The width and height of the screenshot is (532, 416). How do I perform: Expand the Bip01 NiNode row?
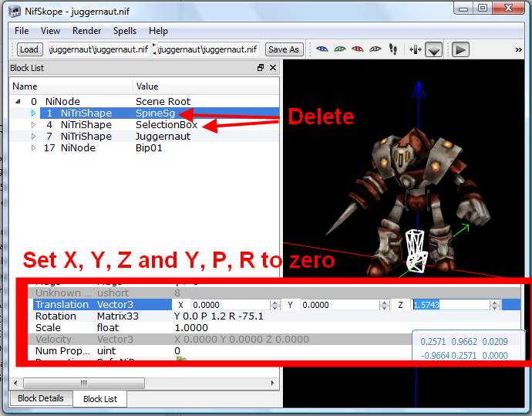pyautogui.click(x=33, y=147)
